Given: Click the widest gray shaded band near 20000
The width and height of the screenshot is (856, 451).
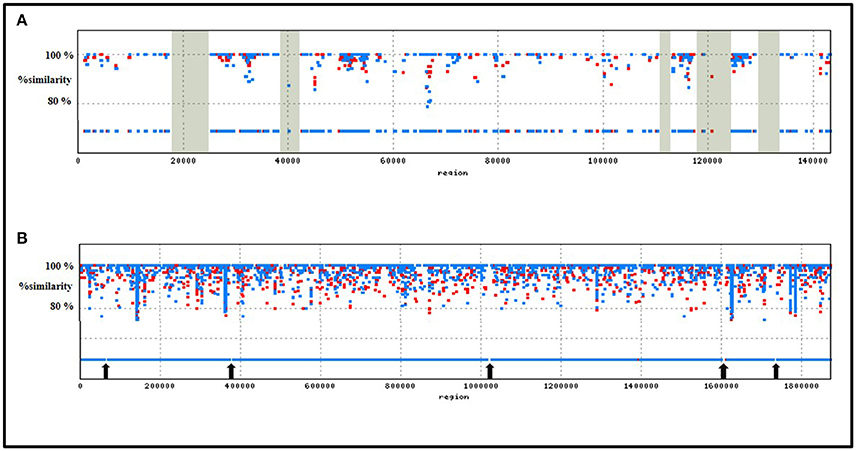Looking at the screenshot, I should [190, 91].
